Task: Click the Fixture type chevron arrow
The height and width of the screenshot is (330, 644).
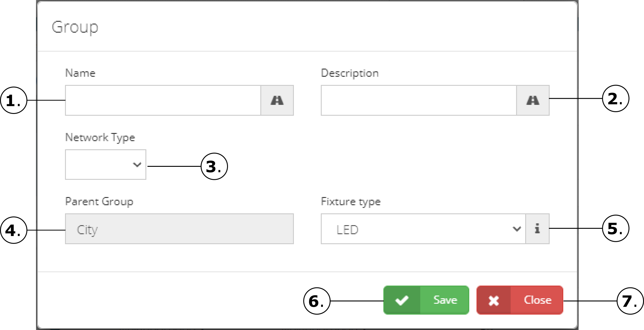Action: coord(517,229)
